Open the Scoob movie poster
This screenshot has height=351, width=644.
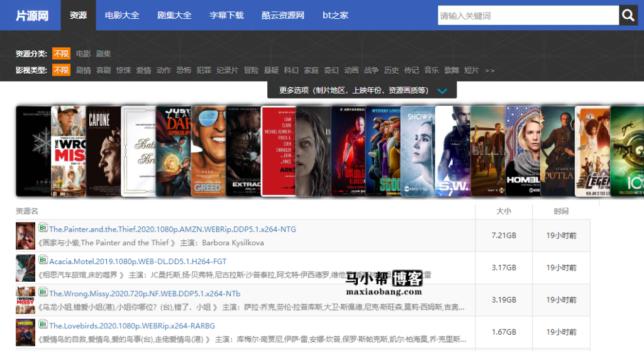click(x=383, y=151)
